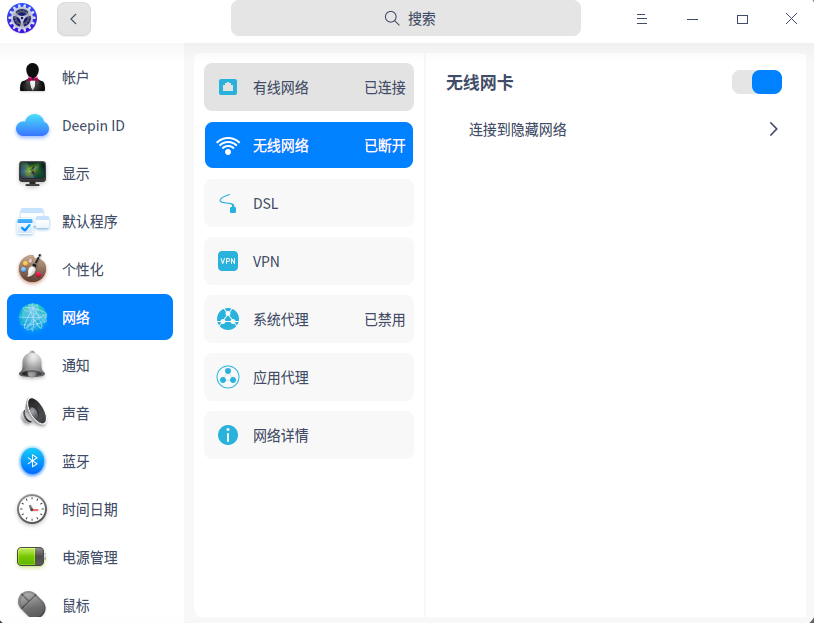
Task: Click the 蓝牙 Bluetooth icon
Action: [x=32, y=462]
